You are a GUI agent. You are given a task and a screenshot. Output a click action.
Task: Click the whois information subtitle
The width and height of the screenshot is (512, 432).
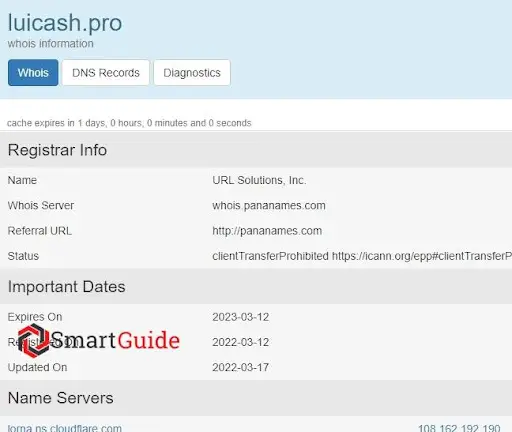point(50,44)
